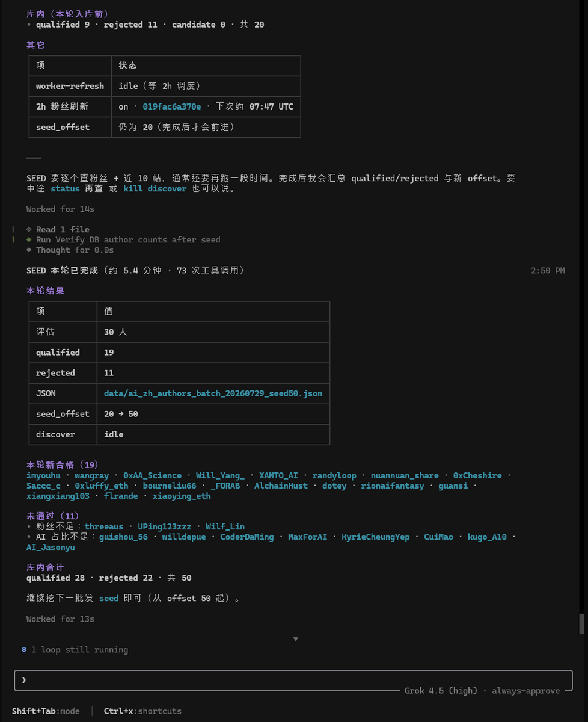The height and width of the screenshot is (722, 588).
Task: Open author 0xAA_Science
Action: 152,475
